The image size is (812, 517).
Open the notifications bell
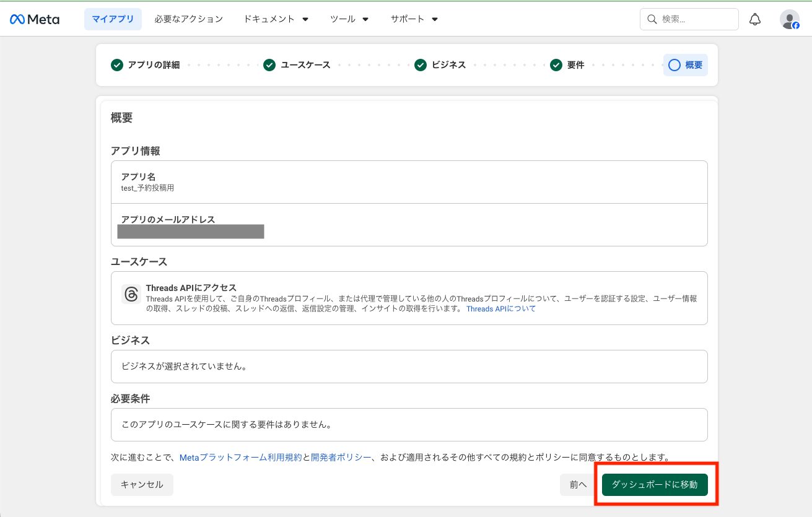[754, 19]
